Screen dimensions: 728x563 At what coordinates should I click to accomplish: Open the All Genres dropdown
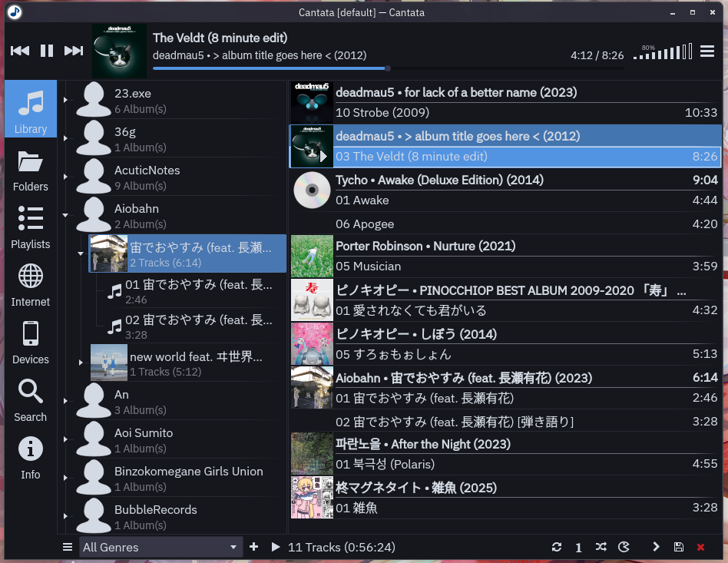[x=160, y=547]
